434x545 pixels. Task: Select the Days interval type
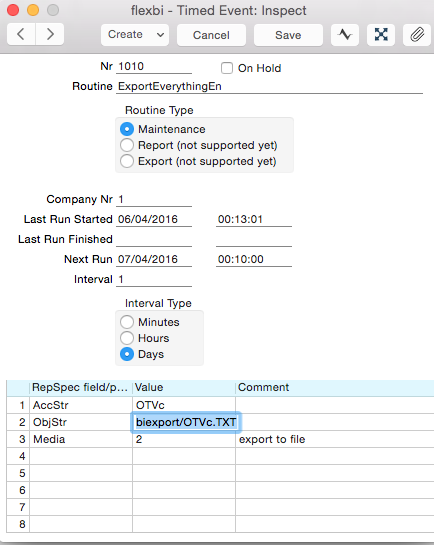click(x=127, y=354)
